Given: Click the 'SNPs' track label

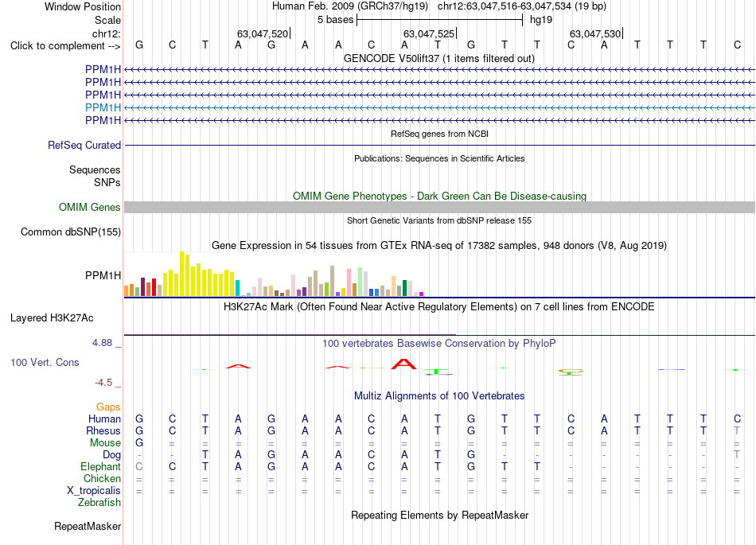Looking at the screenshot, I should (x=107, y=183).
